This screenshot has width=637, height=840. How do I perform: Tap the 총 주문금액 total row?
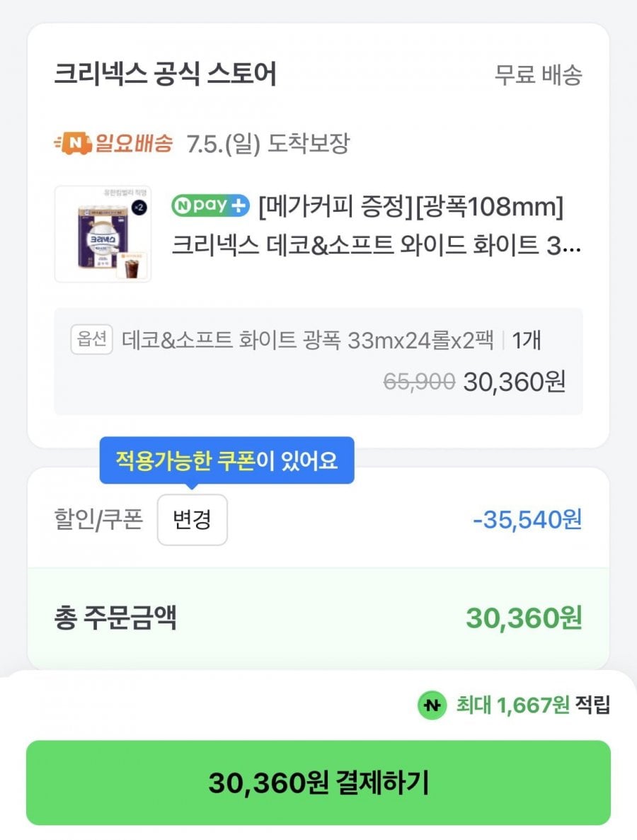point(318,618)
